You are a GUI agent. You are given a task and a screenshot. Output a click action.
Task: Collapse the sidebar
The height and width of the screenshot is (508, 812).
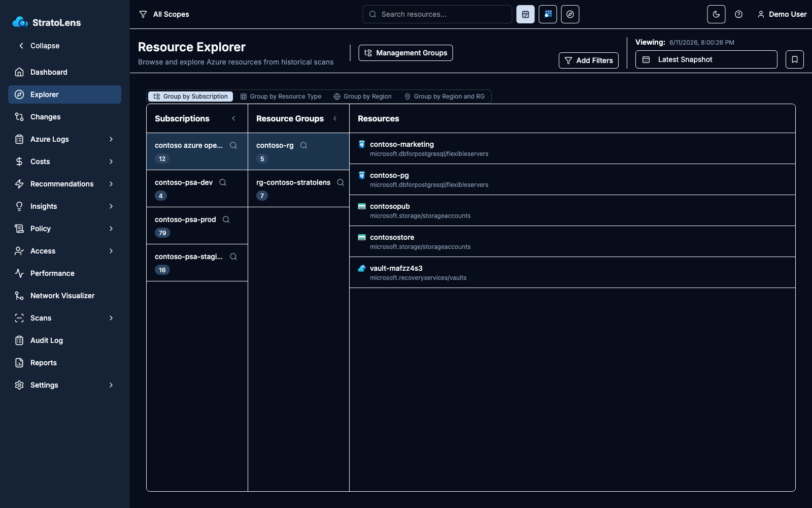(39, 46)
